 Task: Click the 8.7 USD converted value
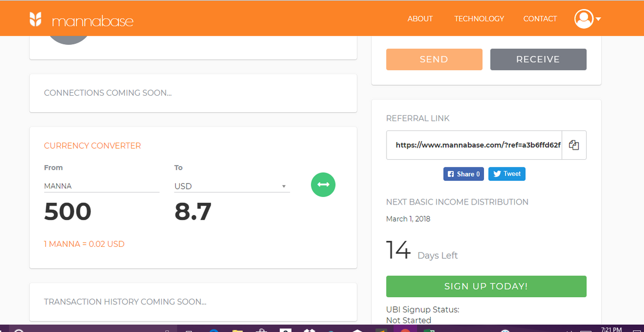tap(193, 212)
